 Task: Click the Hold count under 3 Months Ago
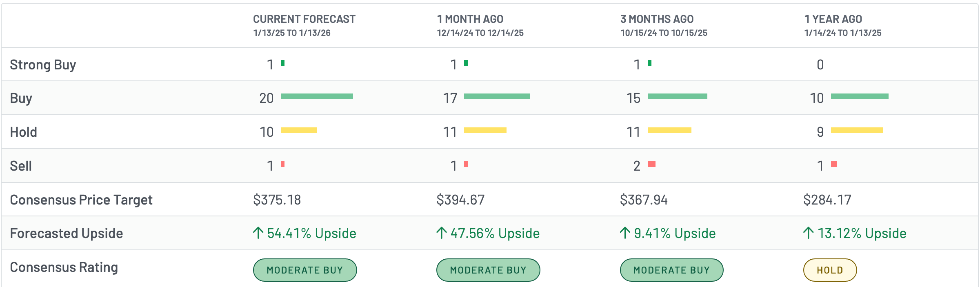633,132
